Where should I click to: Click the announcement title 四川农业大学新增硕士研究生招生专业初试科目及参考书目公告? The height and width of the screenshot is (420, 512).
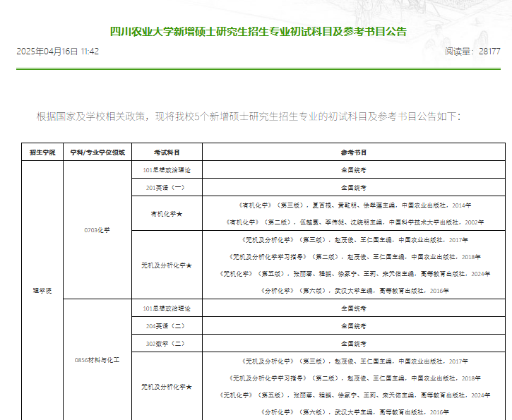click(258, 32)
